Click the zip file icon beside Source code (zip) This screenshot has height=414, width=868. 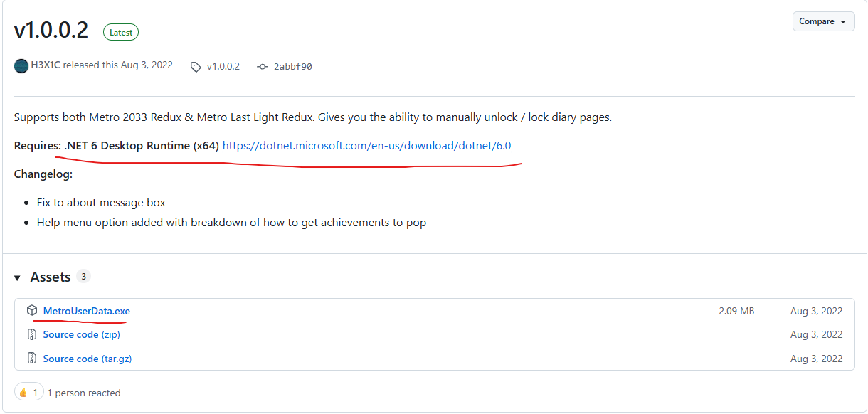32,334
